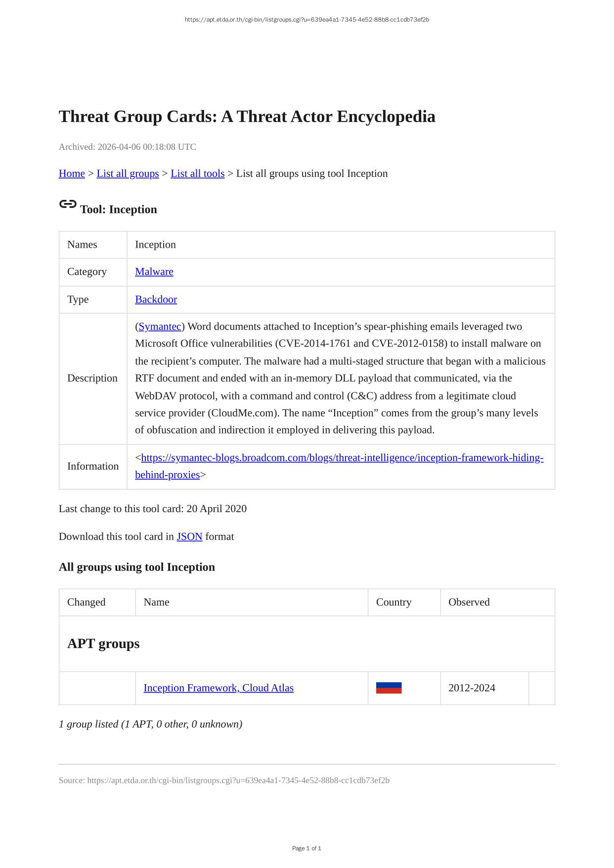Viewport: 614px width, 868px height.
Task: Click the All groups using tool Inception heading
Action: pyautogui.click(x=137, y=567)
